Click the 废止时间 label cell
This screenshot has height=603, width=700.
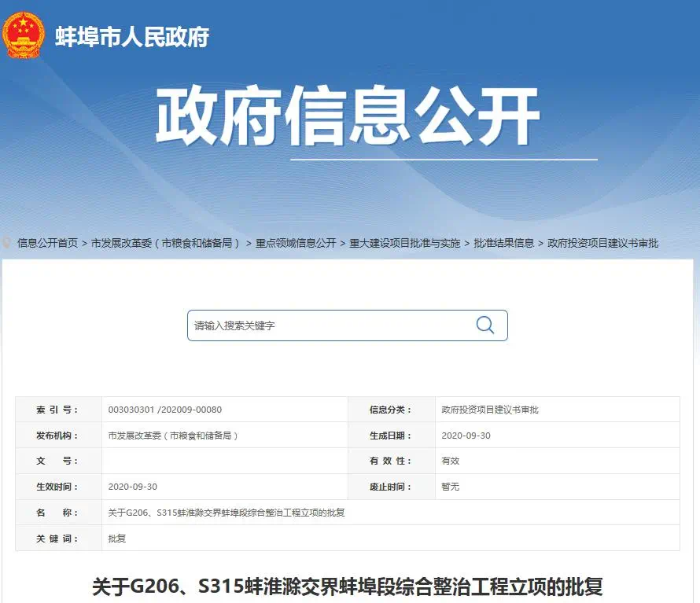tap(392, 487)
